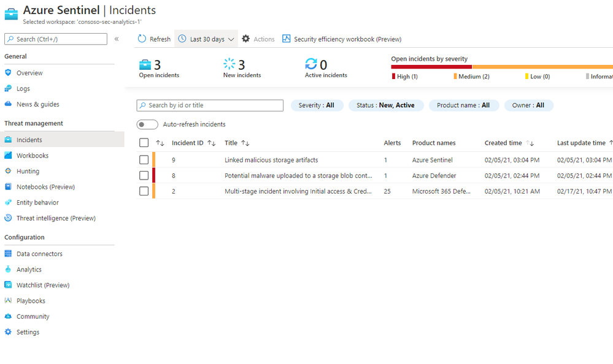Image resolution: width=613 pixels, height=364 pixels.
Task: Click the Logs icon in sidebar
Action: (x=8, y=89)
